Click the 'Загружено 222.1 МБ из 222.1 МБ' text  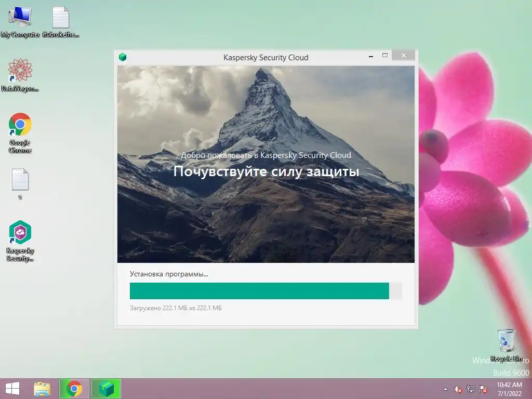click(x=176, y=308)
